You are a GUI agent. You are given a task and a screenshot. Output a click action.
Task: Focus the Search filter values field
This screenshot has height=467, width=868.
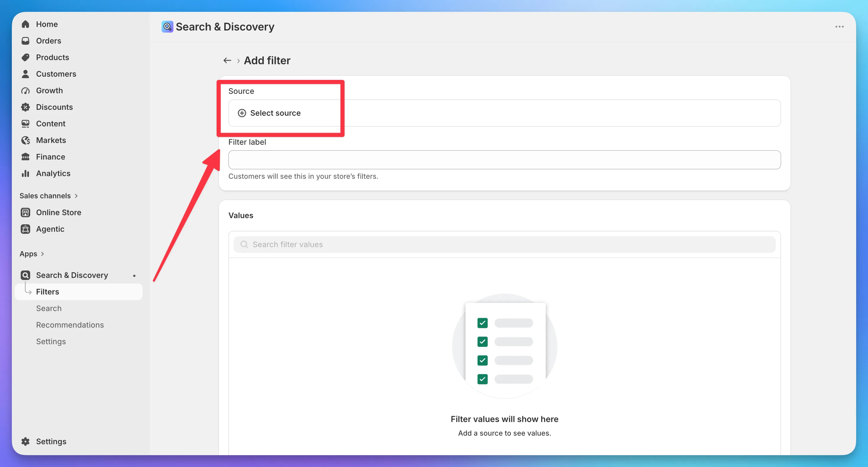(x=504, y=244)
